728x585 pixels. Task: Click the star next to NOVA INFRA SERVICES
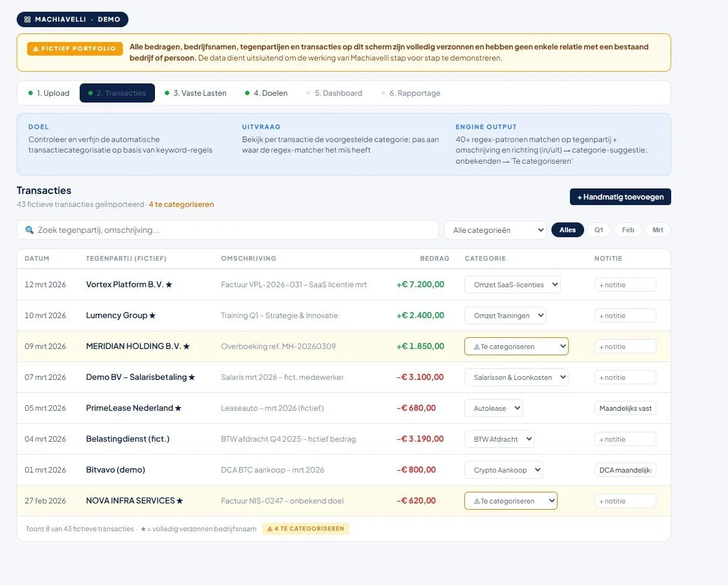tap(180, 501)
